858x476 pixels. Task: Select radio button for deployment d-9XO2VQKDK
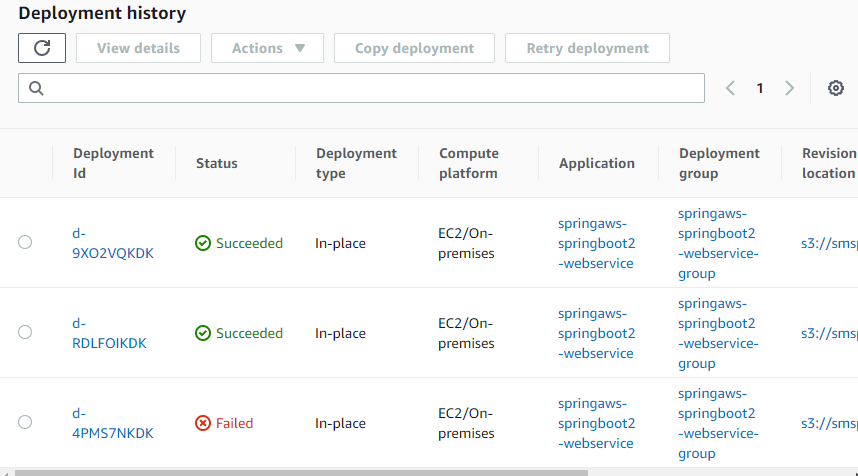click(x=25, y=242)
